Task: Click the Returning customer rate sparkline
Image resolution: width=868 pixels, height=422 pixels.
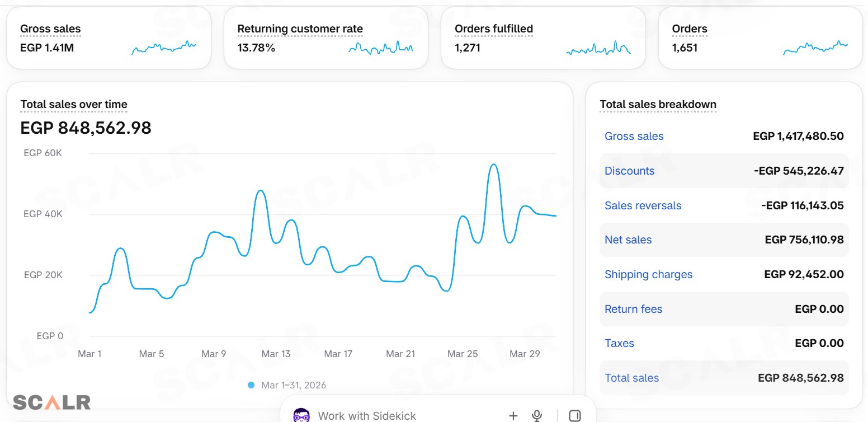Action: 381,48
